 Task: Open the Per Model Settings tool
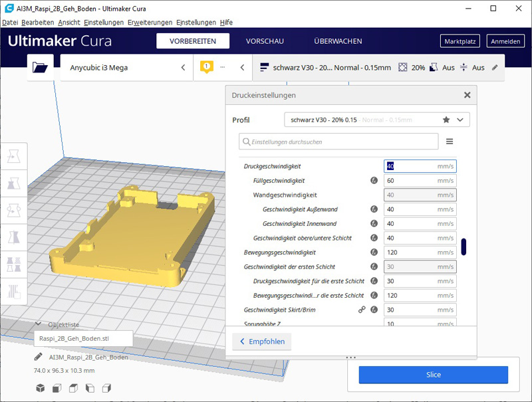click(13, 264)
